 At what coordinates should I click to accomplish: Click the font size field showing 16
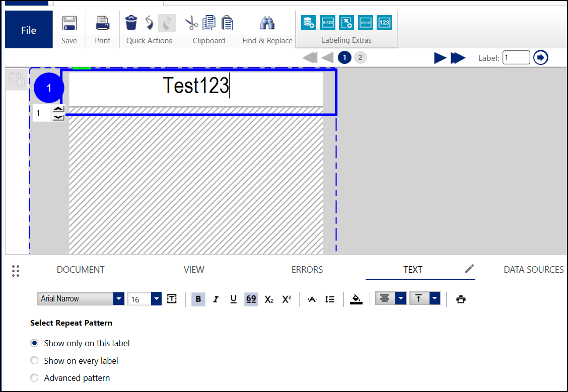click(x=139, y=299)
